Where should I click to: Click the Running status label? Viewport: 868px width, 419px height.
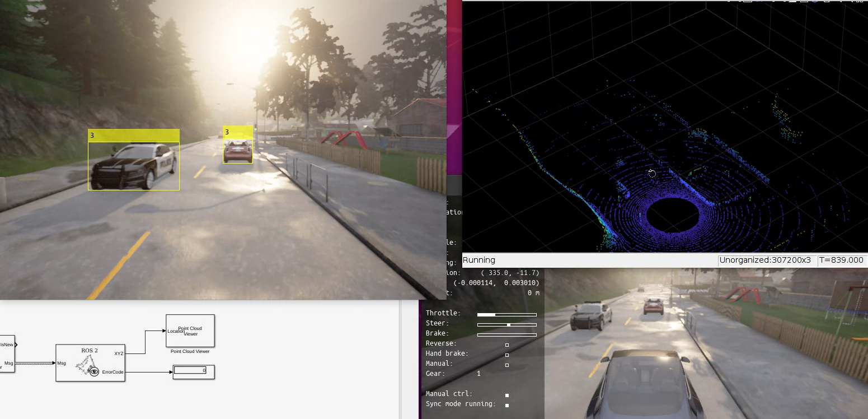point(480,260)
